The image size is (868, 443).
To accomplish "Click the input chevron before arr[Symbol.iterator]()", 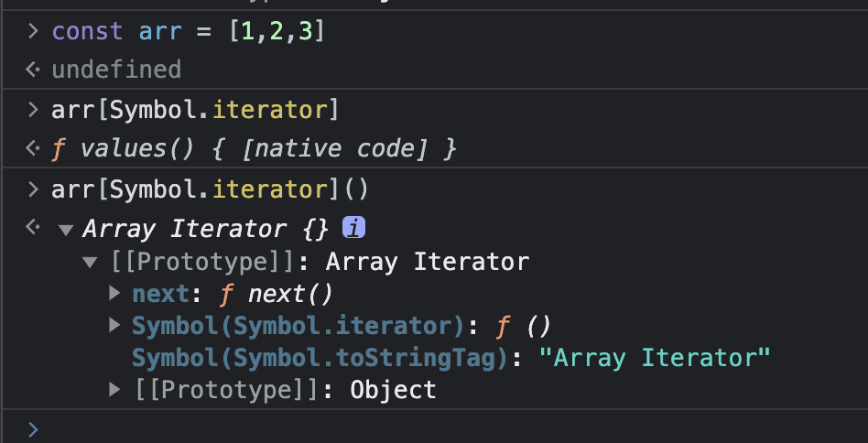I will tap(33, 189).
